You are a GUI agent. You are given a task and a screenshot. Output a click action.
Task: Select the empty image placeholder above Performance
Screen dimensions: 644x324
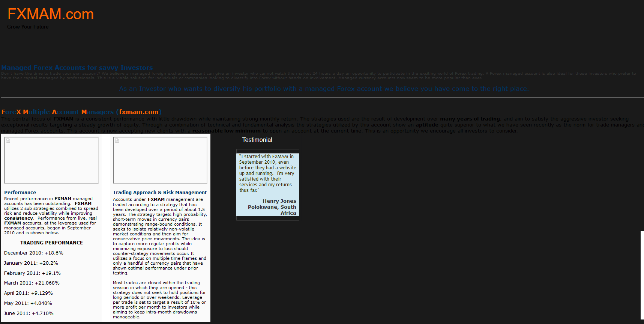(x=51, y=160)
